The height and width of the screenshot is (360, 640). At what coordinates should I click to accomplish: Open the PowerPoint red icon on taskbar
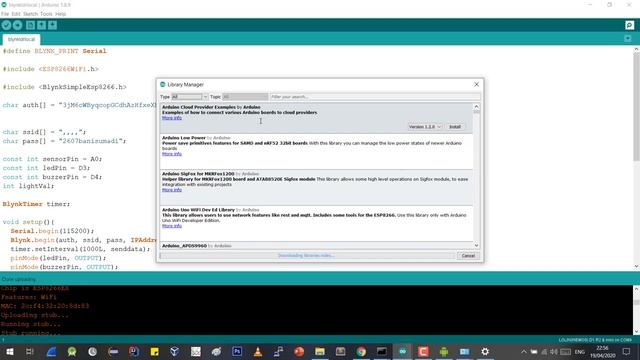tap(299, 351)
